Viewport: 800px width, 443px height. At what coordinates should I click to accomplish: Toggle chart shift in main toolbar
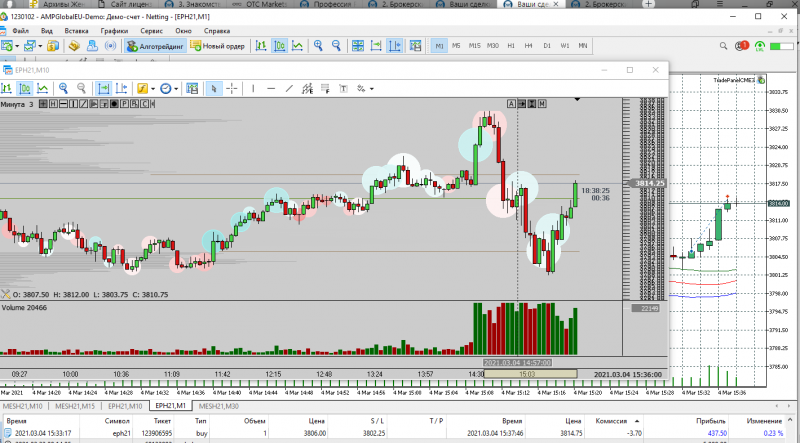click(394, 46)
